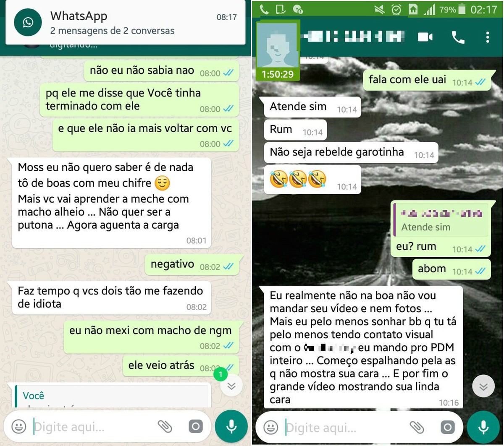Open emoji picker in left chat
Image resolution: width=504 pixels, height=446 pixels.
(18, 427)
